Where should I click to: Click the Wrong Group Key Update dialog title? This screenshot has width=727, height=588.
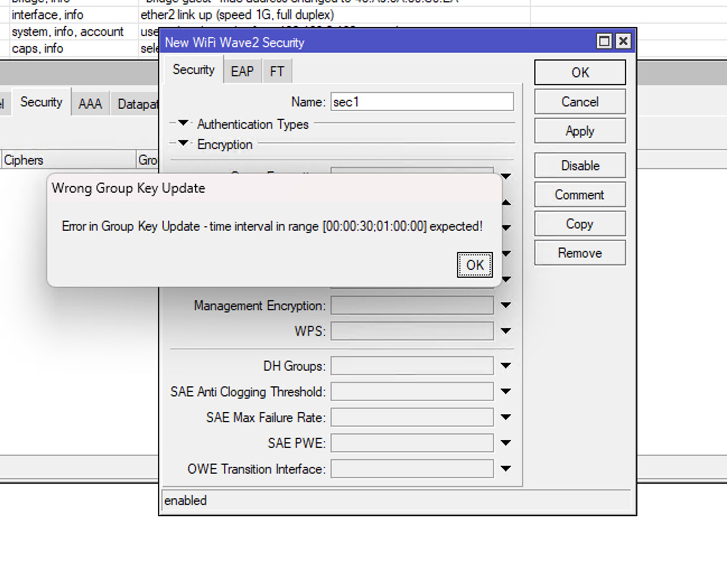[x=128, y=188]
